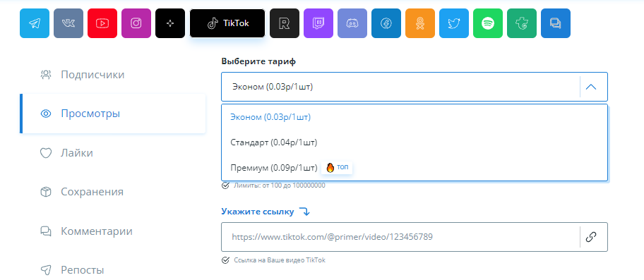This screenshot has height=280, width=644.
Task: Open the blue chat bubbles icon
Action: (556, 23)
